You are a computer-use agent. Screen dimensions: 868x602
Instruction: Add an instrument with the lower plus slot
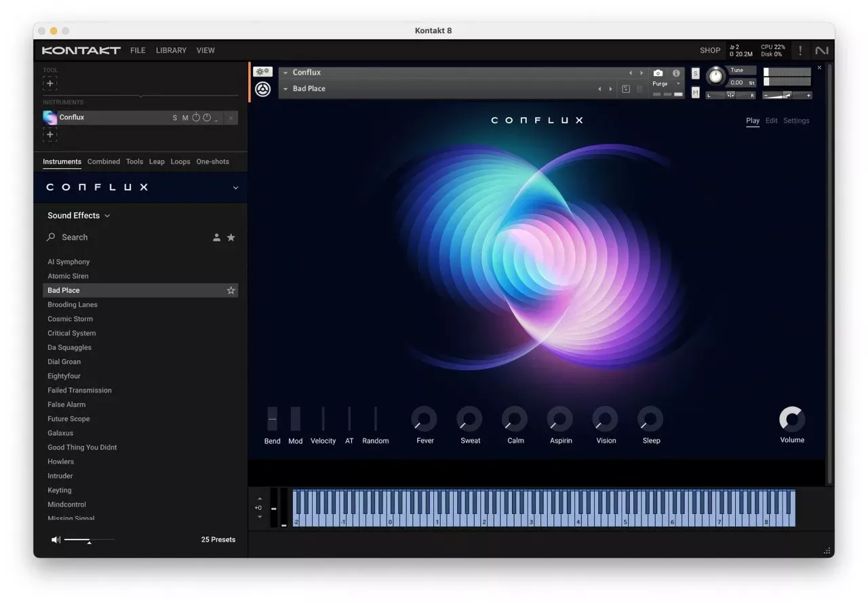coord(50,134)
